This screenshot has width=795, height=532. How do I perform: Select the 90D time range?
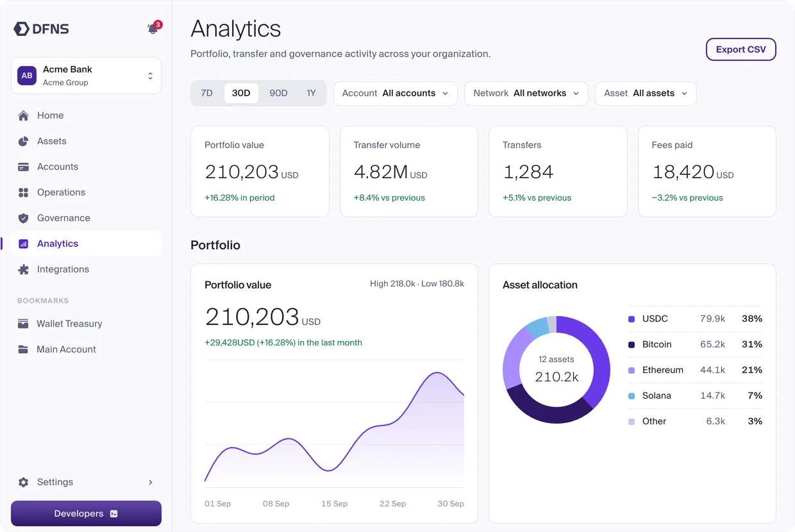click(278, 94)
